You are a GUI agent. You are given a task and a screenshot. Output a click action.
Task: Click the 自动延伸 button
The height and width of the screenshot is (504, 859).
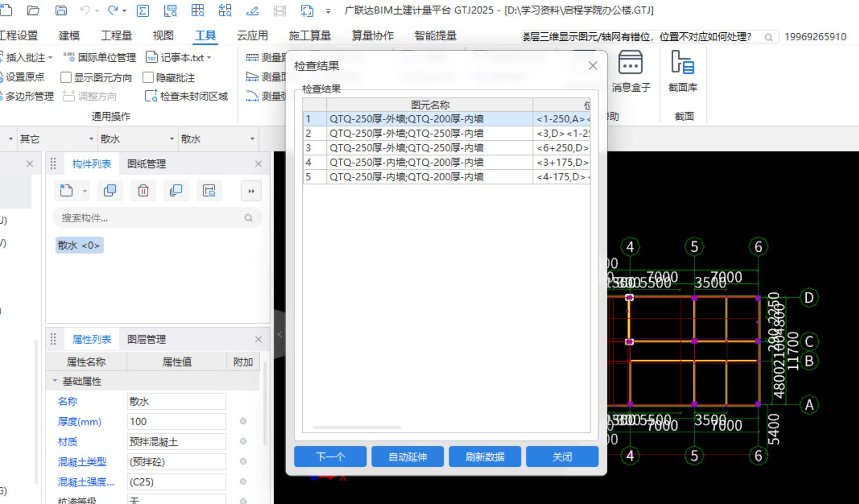(x=407, y=457)
